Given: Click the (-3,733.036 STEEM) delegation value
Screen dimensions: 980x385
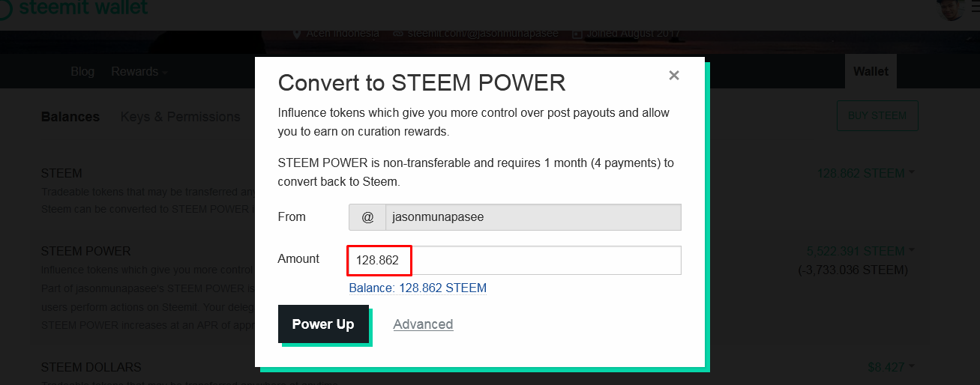Looking at the screenshot, I should tap(853, 270).
